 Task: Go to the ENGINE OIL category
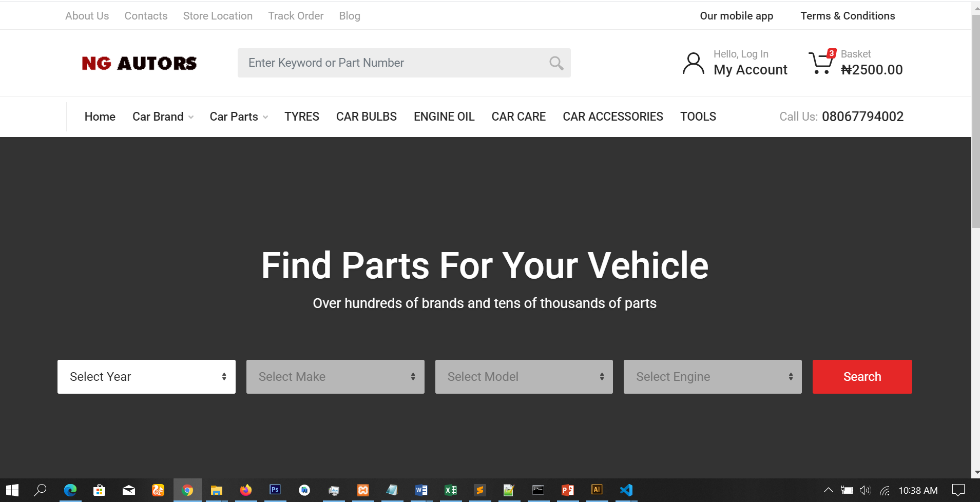click(x=444, y=117)
